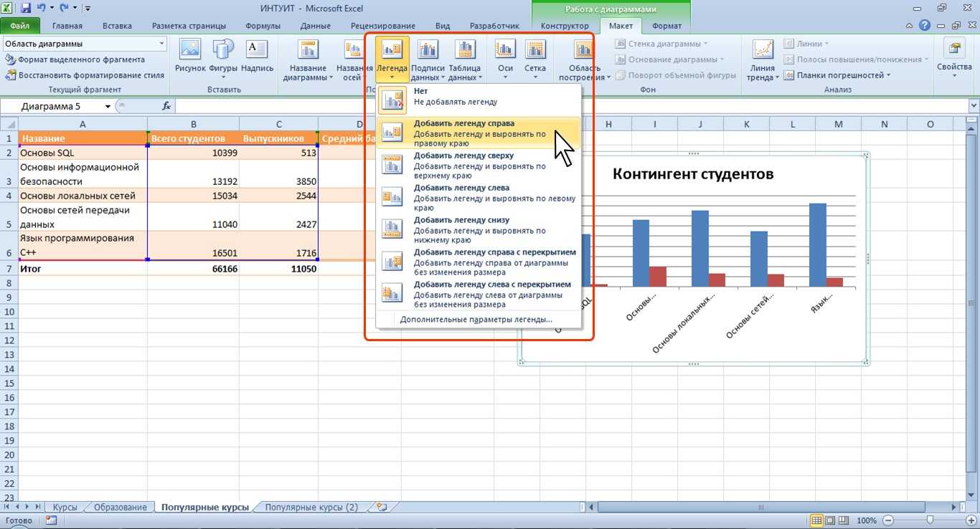Viewport: 980px width, 529px height.
Task: Add a new worksheet tab icon
Action: [x=381, y=507]
